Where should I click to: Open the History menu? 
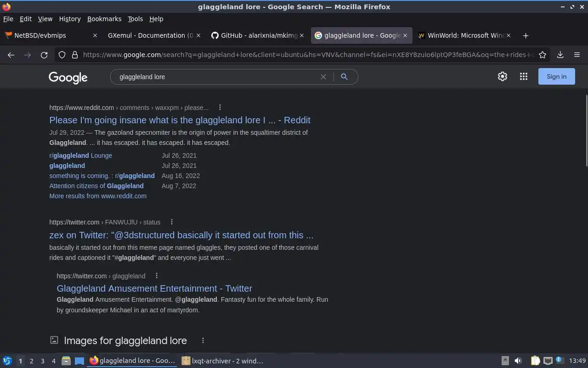[x=70, y=19]
